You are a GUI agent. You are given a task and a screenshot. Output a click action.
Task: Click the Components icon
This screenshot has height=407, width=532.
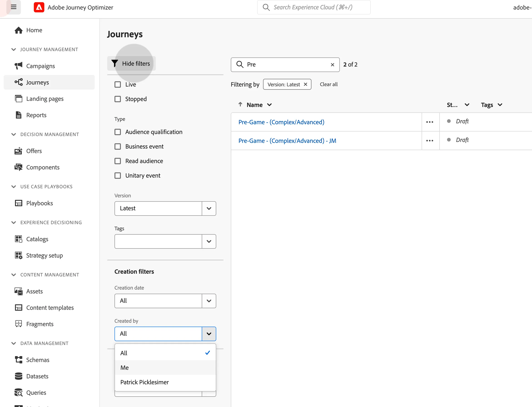coord(19,167)
